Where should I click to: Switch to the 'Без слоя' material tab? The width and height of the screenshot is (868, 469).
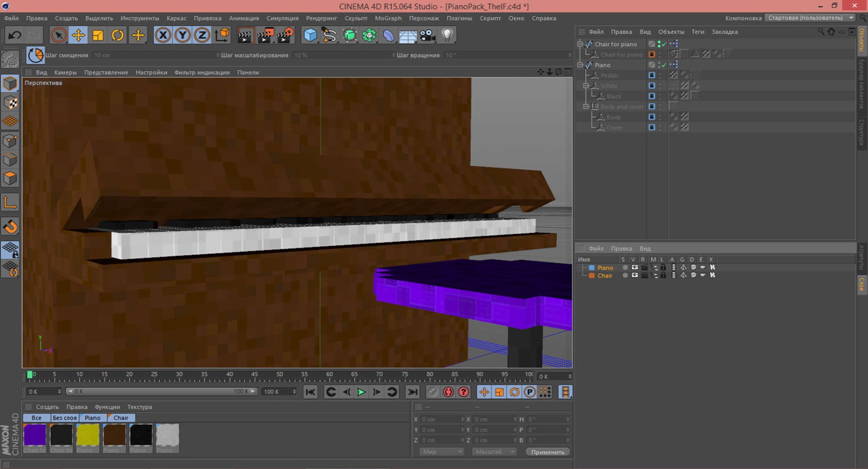point(65,418)
